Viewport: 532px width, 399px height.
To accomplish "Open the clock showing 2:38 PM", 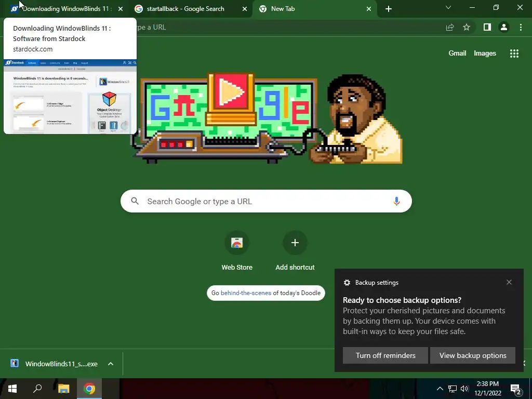I will click(487, 389).
